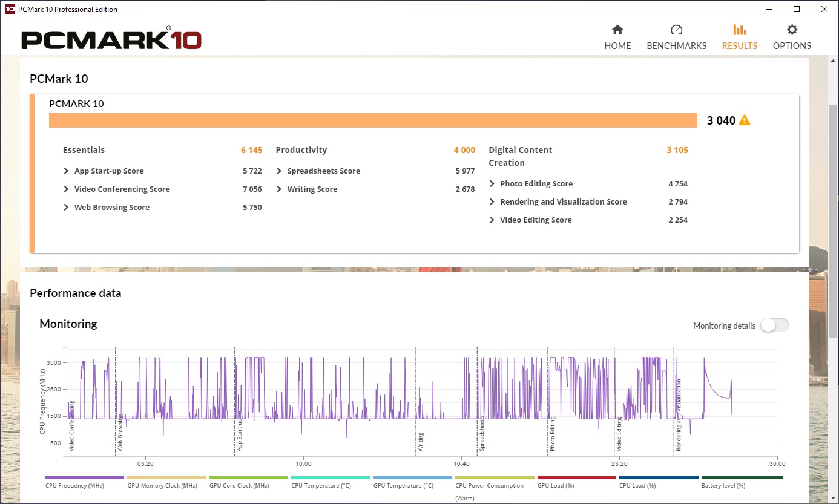Maximize the PCMark 10 window
The width and height of the screenshot is (839, 504).
pos(797,9)
